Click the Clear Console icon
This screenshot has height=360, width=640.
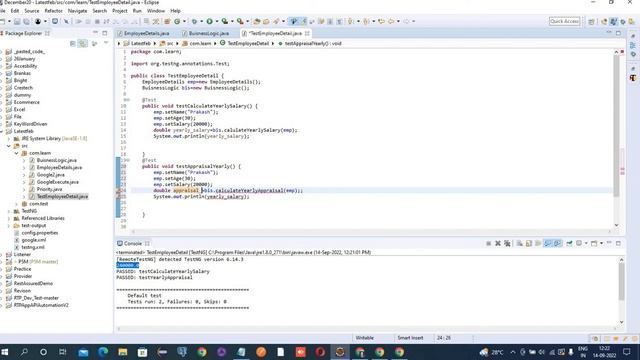pos(519,243)
